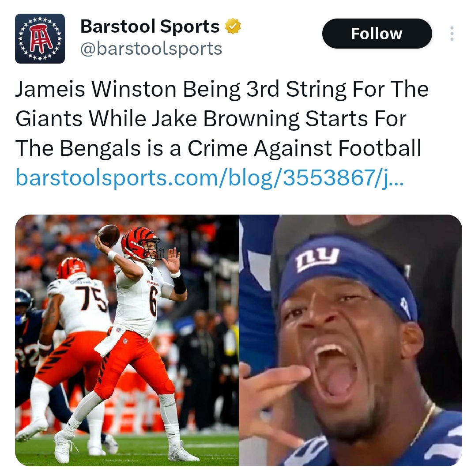The height and width of the screenshot is (476, 471).
Task: Select the words Crime Against Football
Action: pos(305,148)
